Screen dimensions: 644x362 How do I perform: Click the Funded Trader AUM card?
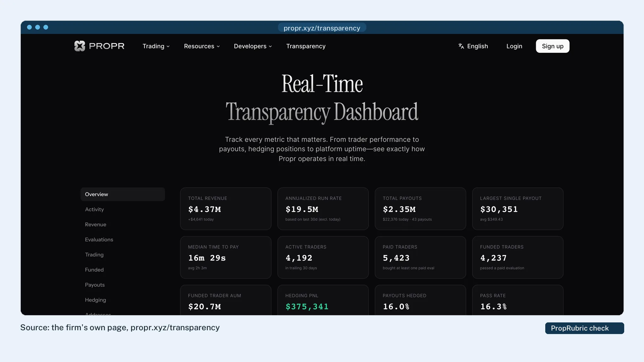(225, 300)
